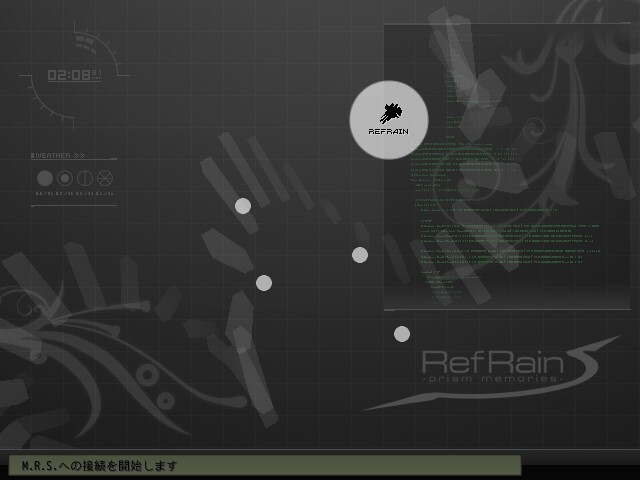Click the weather icon with a center dot
The width and height of the screenshot is (640, 480).
(65, 178)
